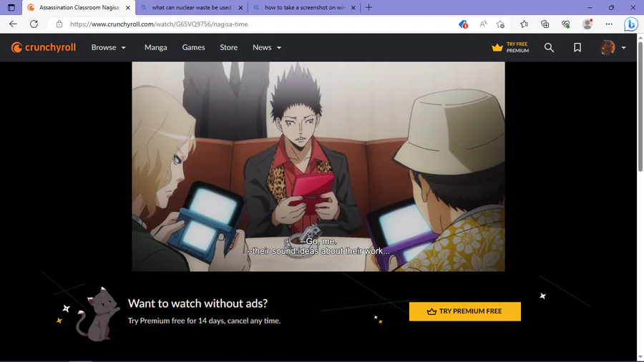Viewport: 644px width, 362px height.
Task: Open the Manga menu item
Action: pyautogui.click(x=156, y=48)
